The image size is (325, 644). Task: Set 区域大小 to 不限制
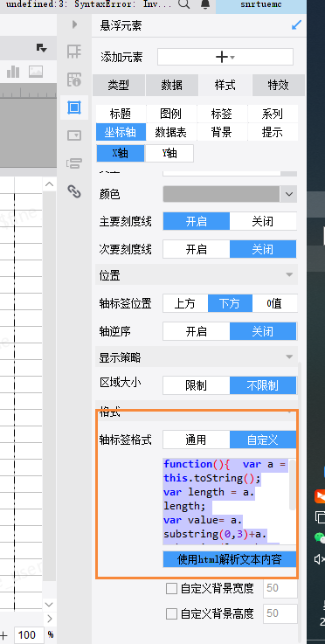coord(263,385)
